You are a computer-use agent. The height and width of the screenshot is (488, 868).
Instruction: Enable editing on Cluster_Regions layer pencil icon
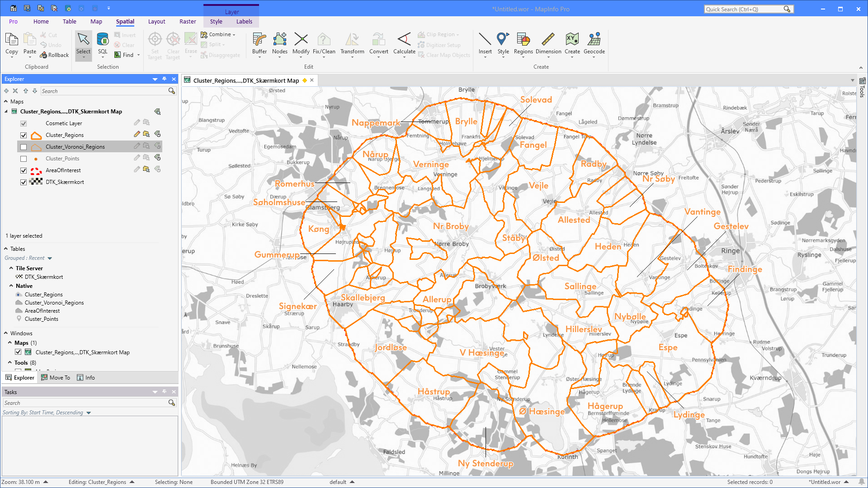(137, 134)
